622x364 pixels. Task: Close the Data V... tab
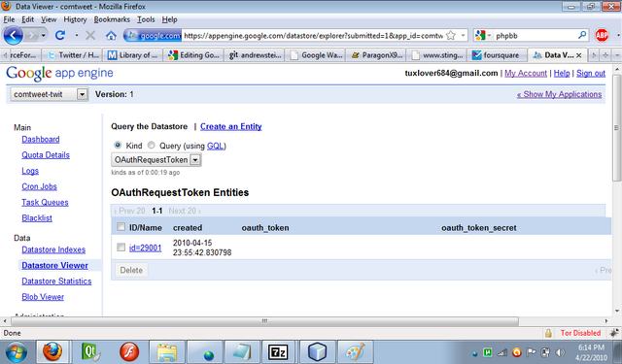click(x=579, y=55)
